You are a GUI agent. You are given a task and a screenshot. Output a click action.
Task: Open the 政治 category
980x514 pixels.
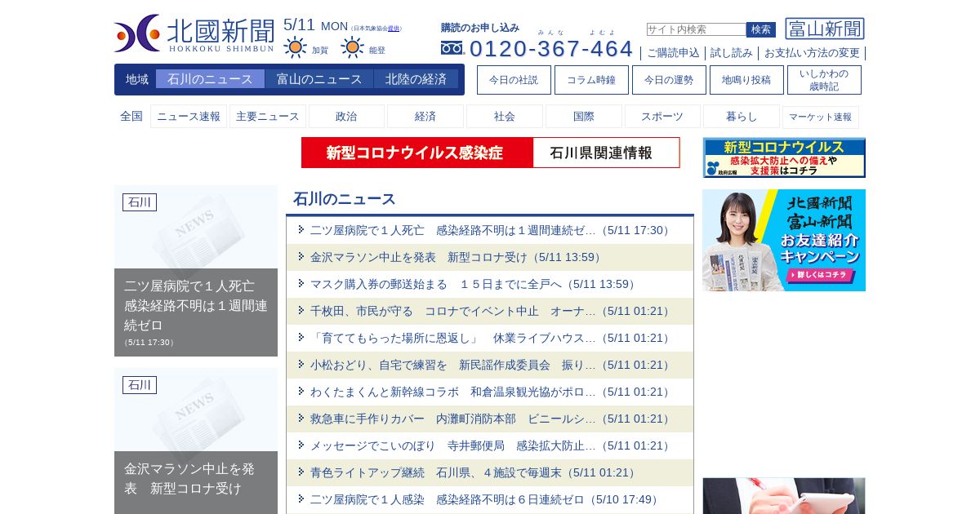(346, 117)
